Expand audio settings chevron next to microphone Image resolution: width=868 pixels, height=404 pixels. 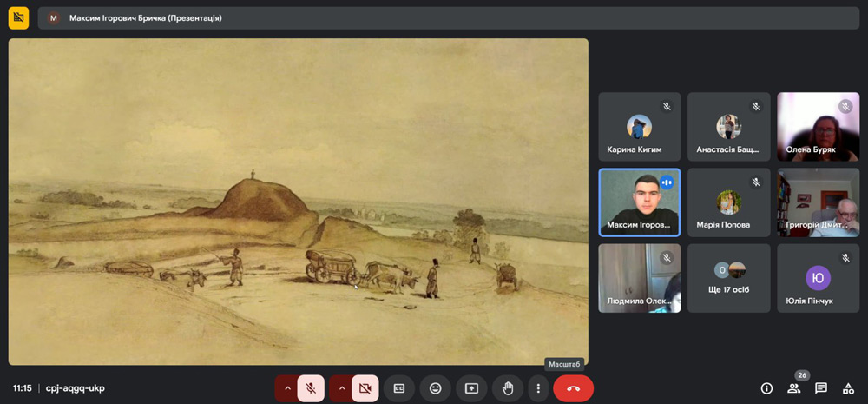pos(286,388)
